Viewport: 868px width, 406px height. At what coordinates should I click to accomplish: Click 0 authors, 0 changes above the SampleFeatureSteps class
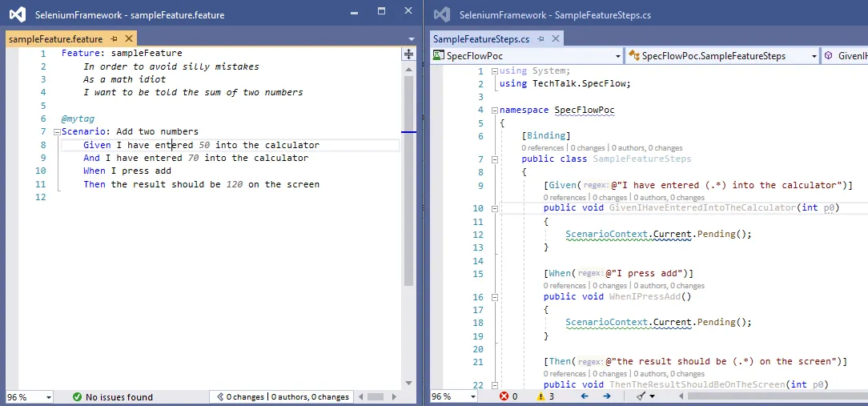[x=647, y=148]
